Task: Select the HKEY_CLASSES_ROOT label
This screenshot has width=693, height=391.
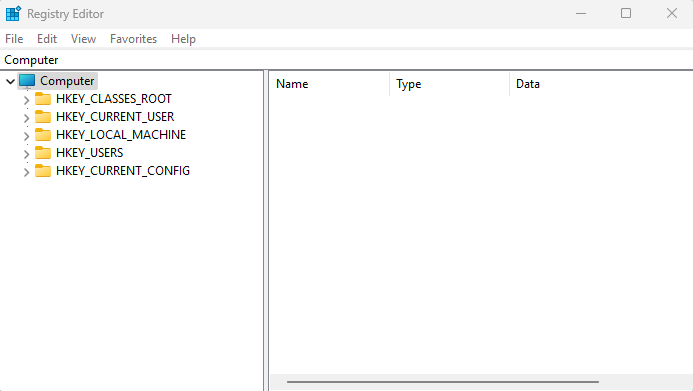Action: tap(114, 99)
